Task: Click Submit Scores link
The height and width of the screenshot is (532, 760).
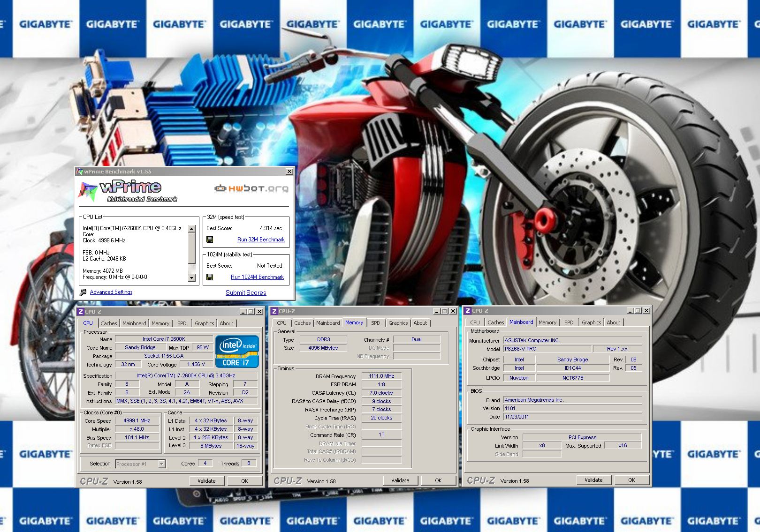Action: tap(246, 292)
